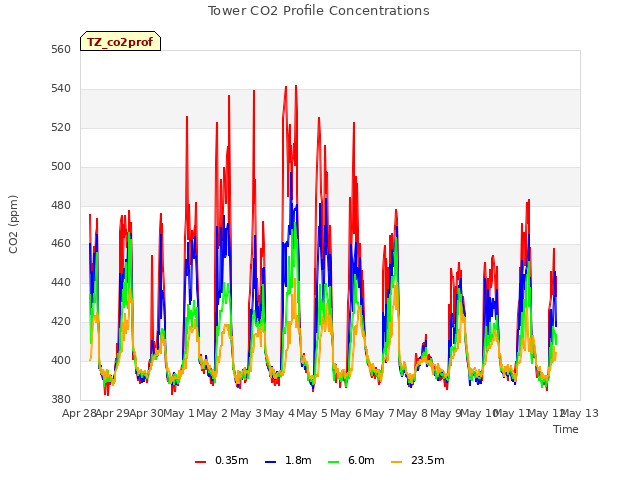Click the 460 y-axis tick label
Viewport: 640px width, 480px height.
pos(61,244)
